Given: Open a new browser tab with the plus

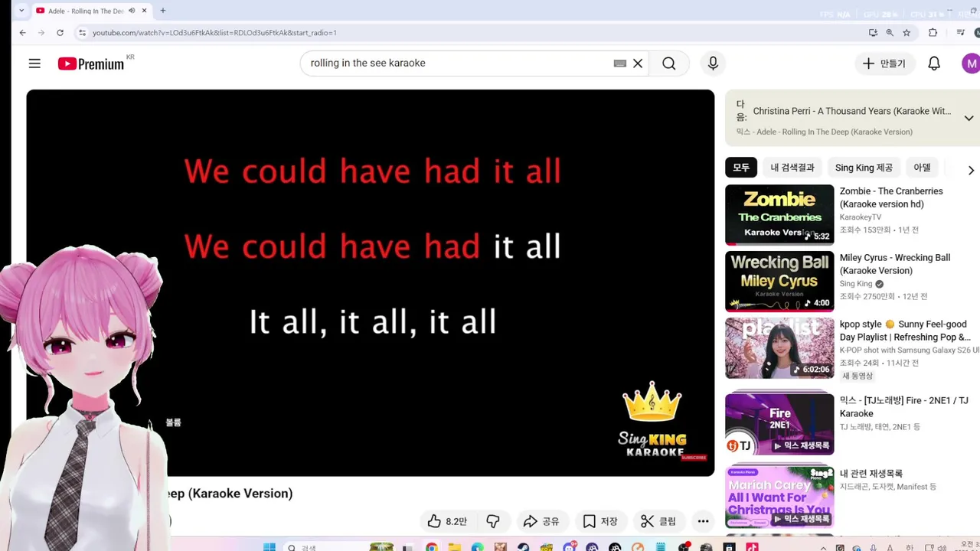Looking at the screenshot, I should tap(163, 11).
